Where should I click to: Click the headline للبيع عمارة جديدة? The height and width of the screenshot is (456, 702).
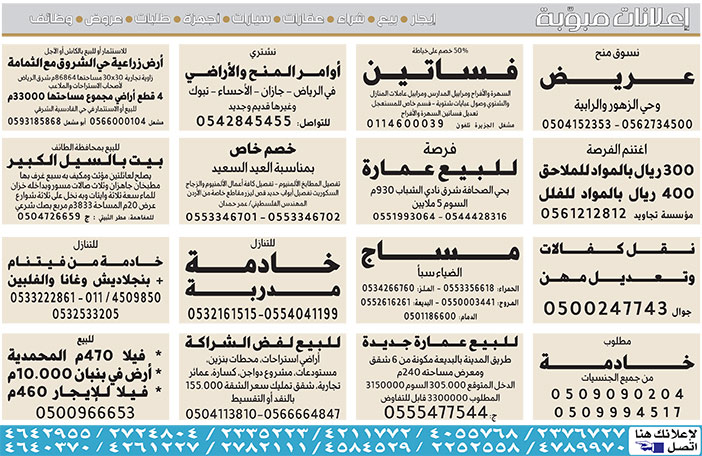point(440,343)
